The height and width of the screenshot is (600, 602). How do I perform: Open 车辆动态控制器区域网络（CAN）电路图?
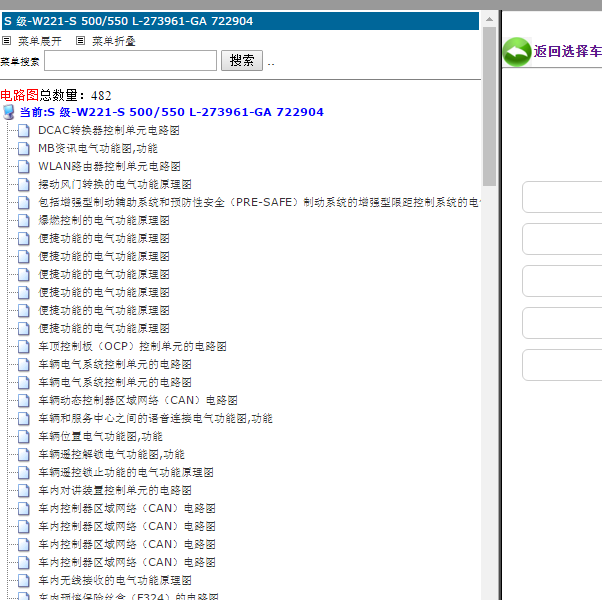(x=138, y=400)
